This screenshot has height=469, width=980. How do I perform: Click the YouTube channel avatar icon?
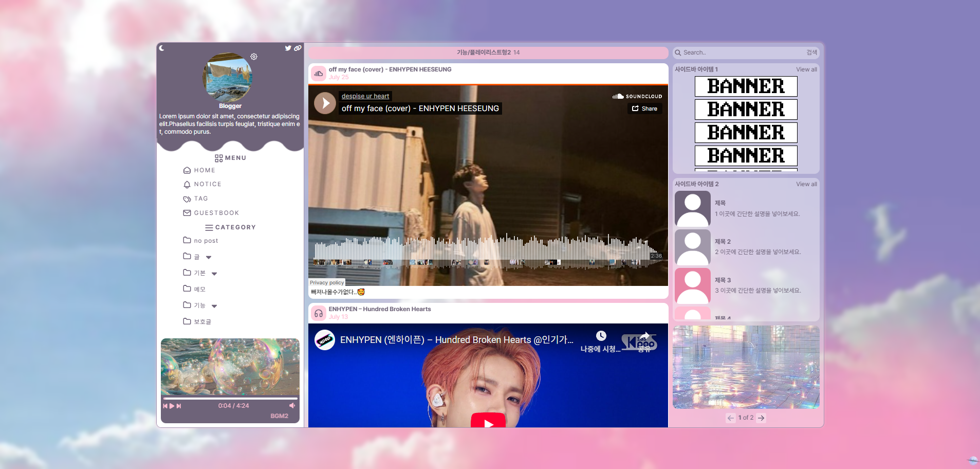tap(325, 340)
